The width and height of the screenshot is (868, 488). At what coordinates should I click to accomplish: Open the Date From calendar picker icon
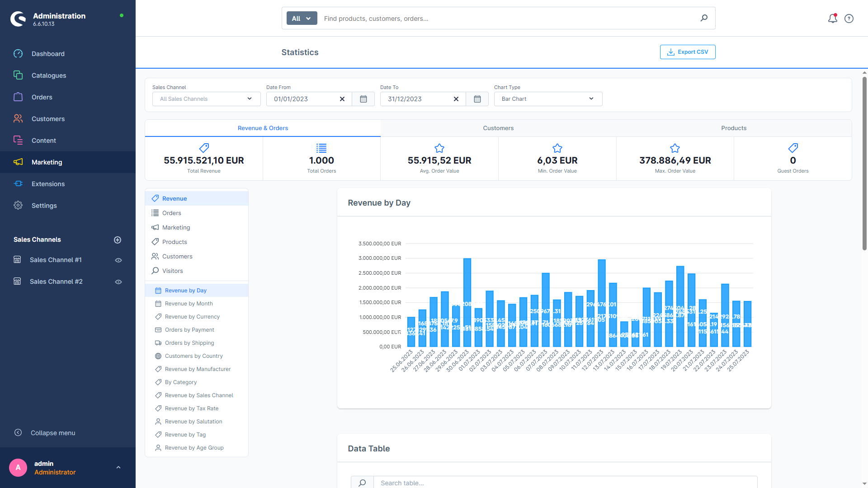point(363,99)
